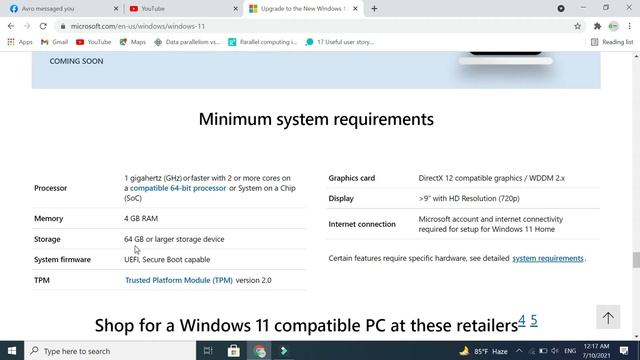Image resolution: width=640 pixels, height=360 pixels.
Task: Close the YouTube tab
Action: (236, 9)
